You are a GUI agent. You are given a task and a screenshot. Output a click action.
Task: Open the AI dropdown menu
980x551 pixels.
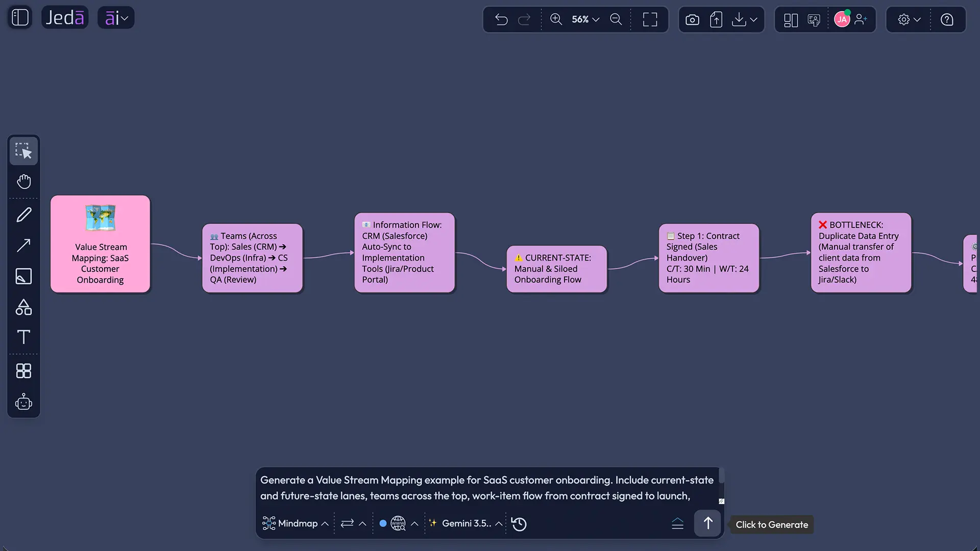point(116,18)
